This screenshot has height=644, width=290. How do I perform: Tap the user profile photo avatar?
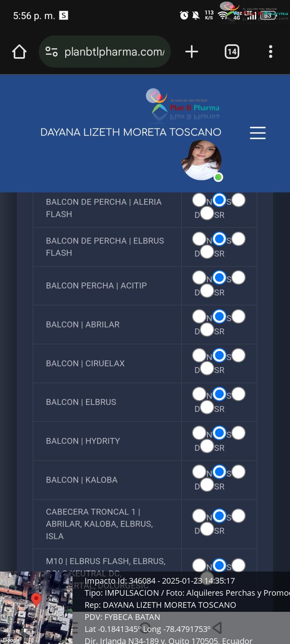tap(201, 160)
